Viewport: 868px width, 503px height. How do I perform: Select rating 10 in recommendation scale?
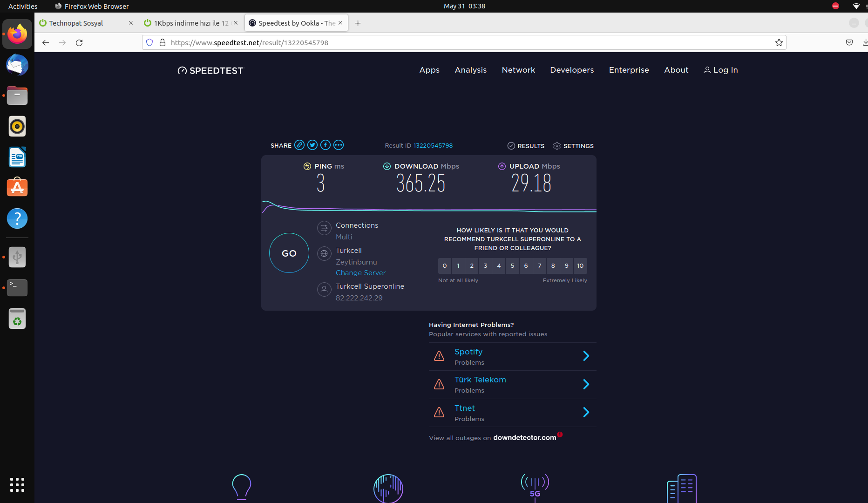tap(580, 266)
